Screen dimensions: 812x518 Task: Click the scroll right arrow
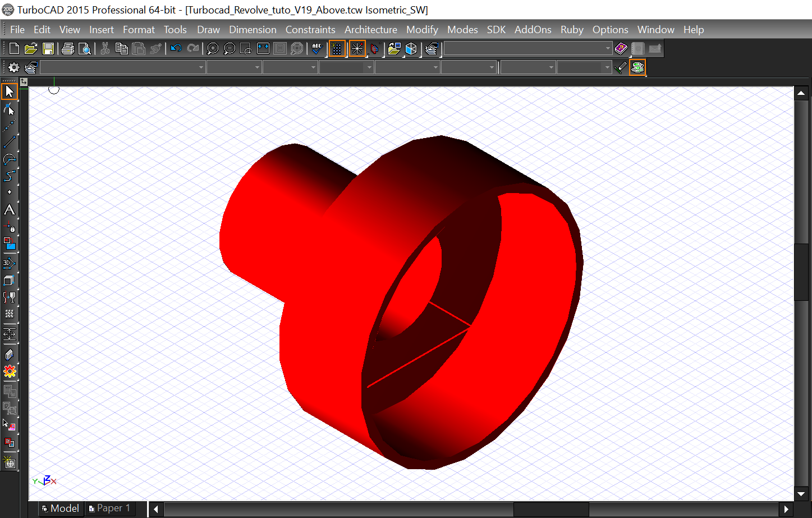point(787,509)
